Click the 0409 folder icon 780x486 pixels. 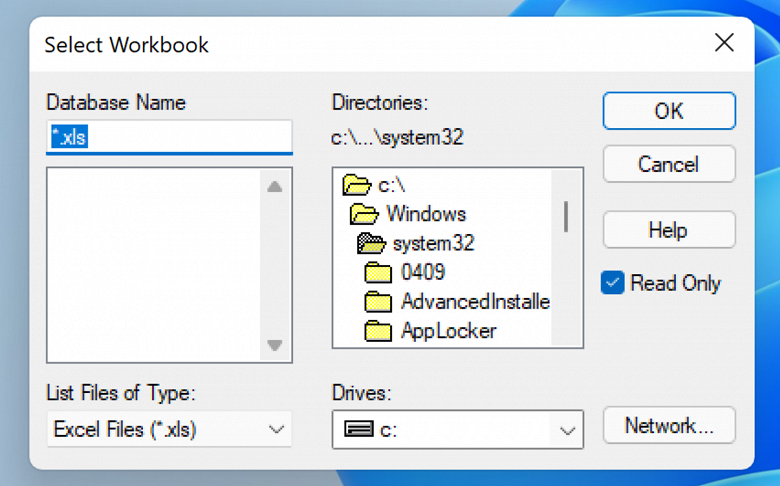(x=378, y=272)
